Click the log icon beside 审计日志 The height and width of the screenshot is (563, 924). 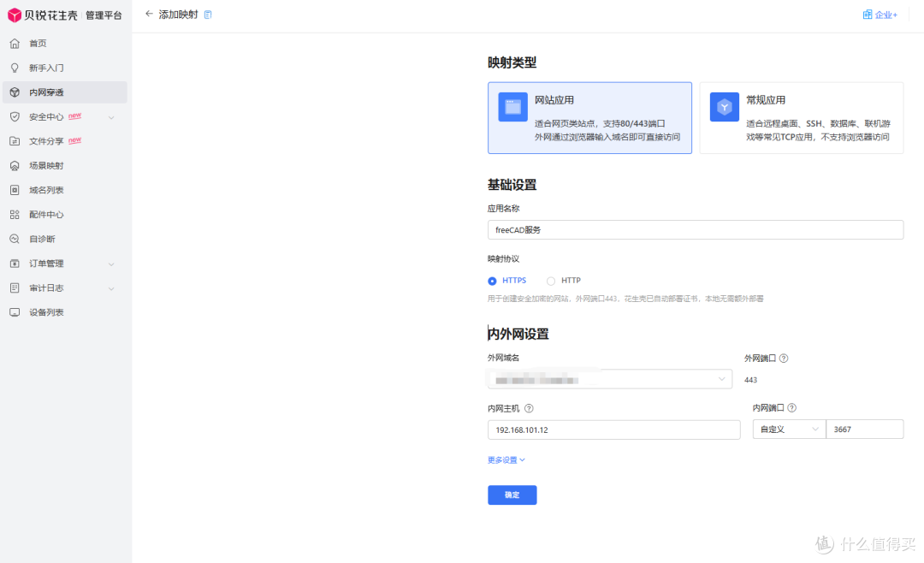pyautogui.click(x=15, y=287)
